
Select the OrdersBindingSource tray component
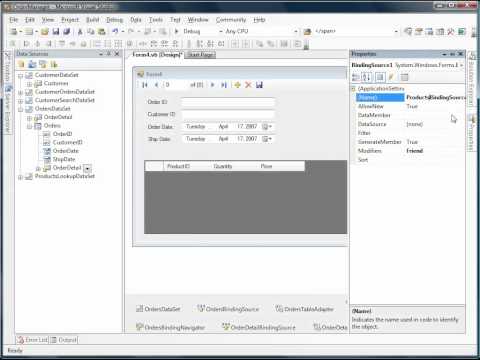click(228, 309)
